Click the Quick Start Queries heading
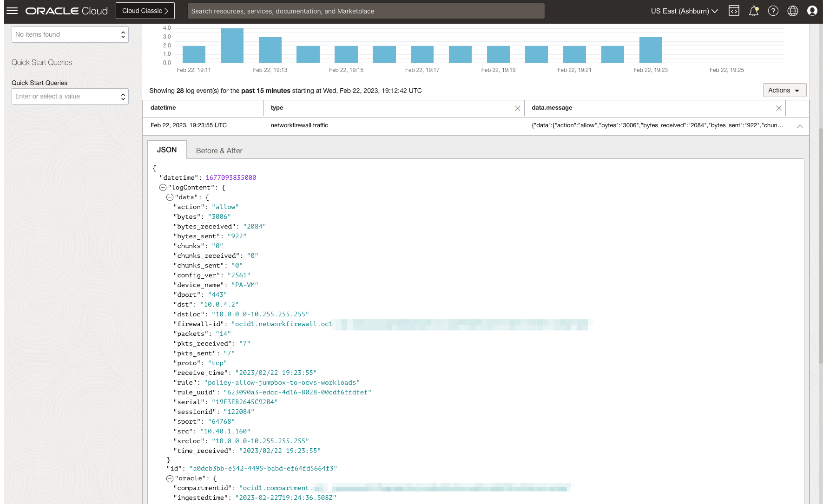Image resolution: width=823 pixels, height=504 pixels. 42,63
